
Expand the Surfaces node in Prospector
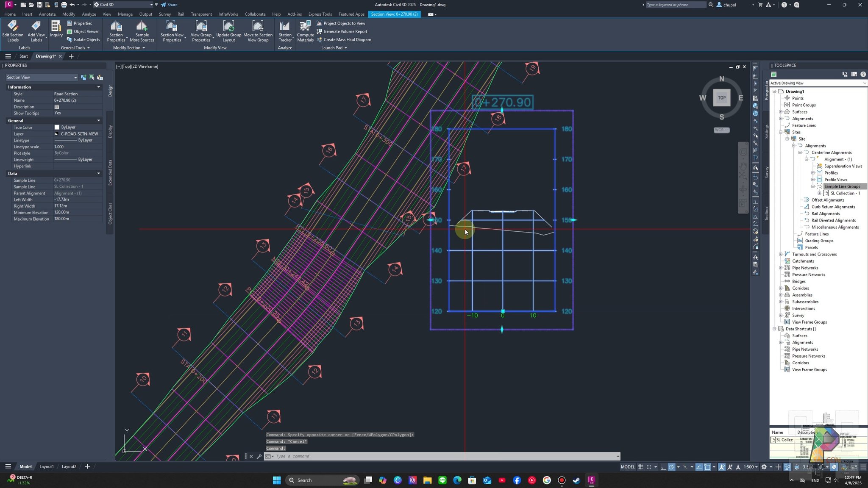point(781,112)
